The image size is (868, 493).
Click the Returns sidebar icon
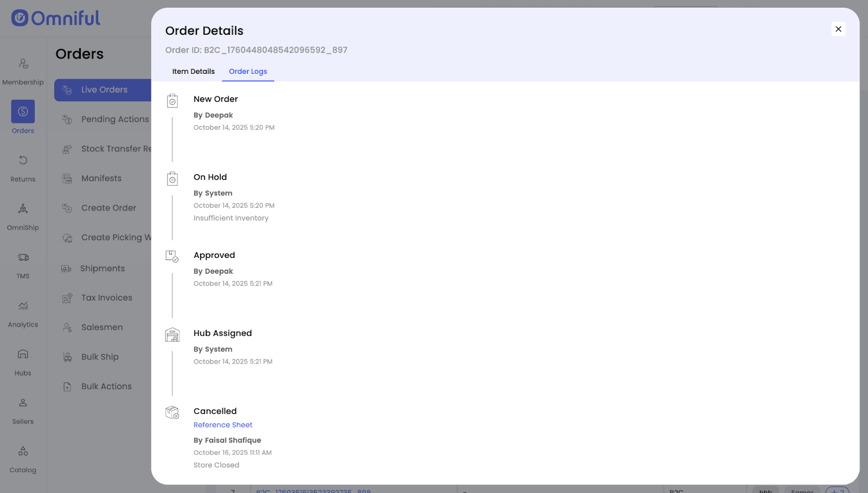click(23, 160)
